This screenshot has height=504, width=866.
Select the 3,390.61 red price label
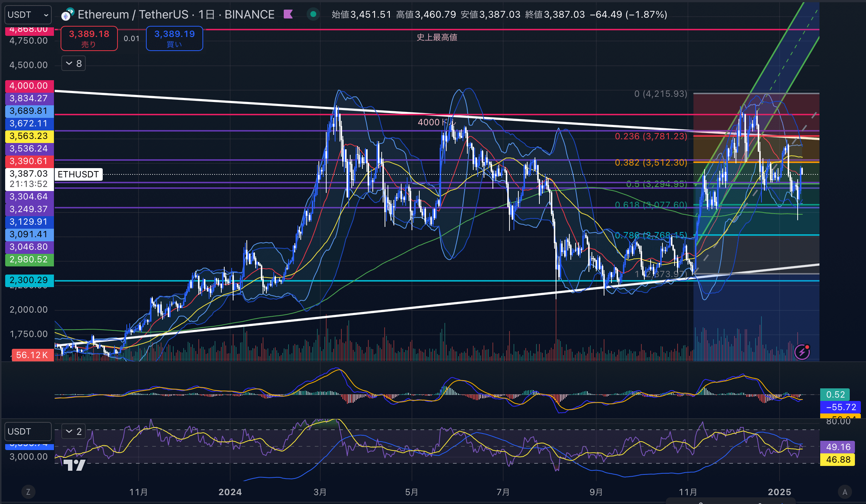click(x=29, y=161)
